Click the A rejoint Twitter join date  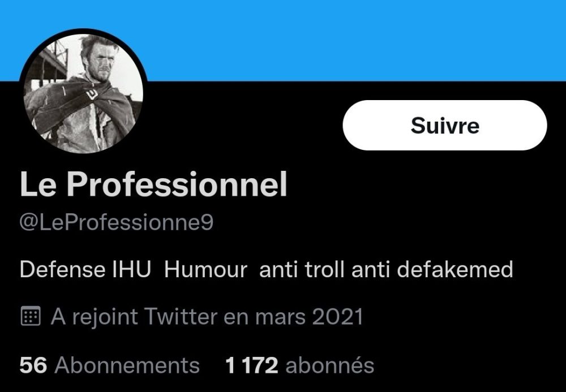[x=207, y=317]
